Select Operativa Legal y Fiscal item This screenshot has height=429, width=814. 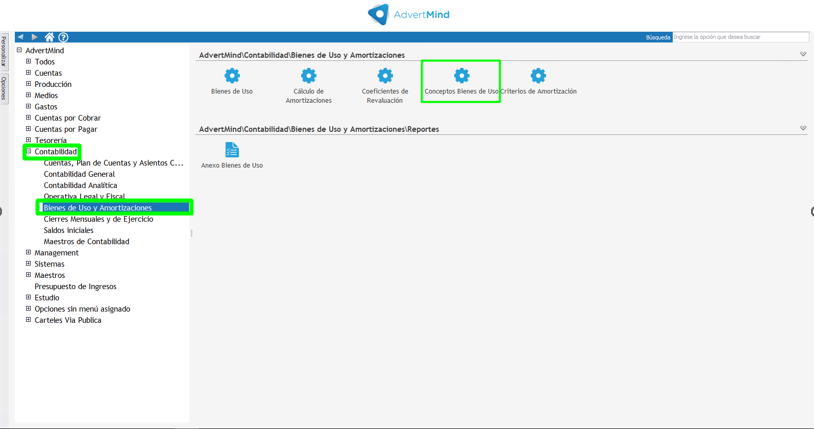click(x=84, y=196)
